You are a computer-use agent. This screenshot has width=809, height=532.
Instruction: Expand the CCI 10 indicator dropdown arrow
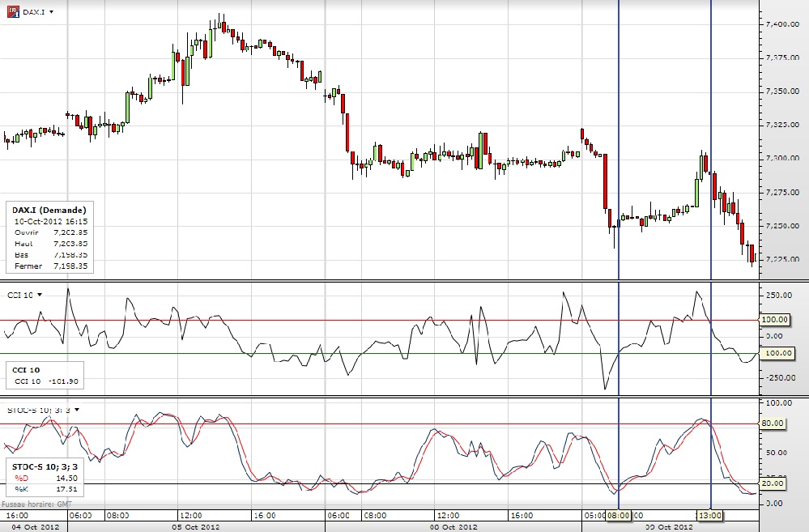pos(39,295)
